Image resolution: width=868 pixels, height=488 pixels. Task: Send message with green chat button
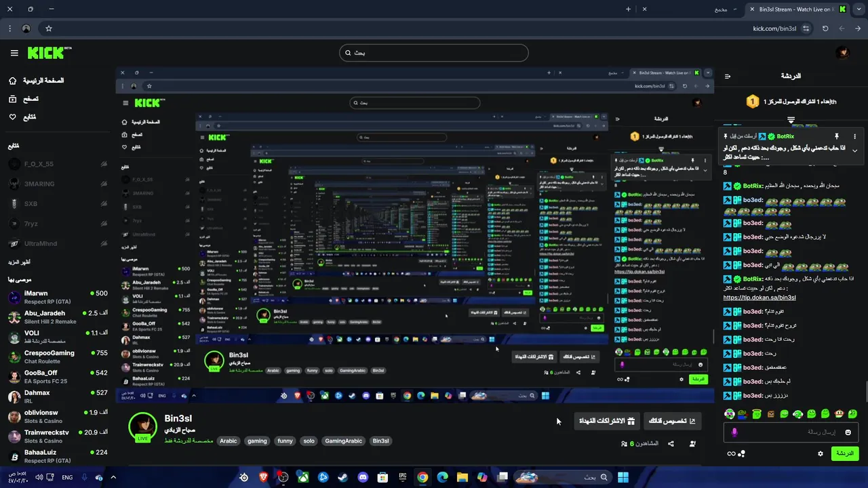[x=844, y=453]
